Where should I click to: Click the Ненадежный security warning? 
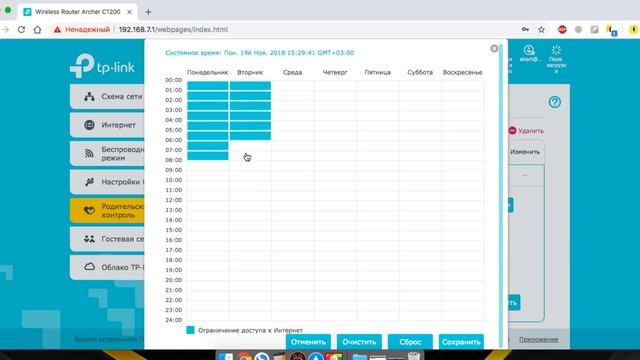(82, 29)
